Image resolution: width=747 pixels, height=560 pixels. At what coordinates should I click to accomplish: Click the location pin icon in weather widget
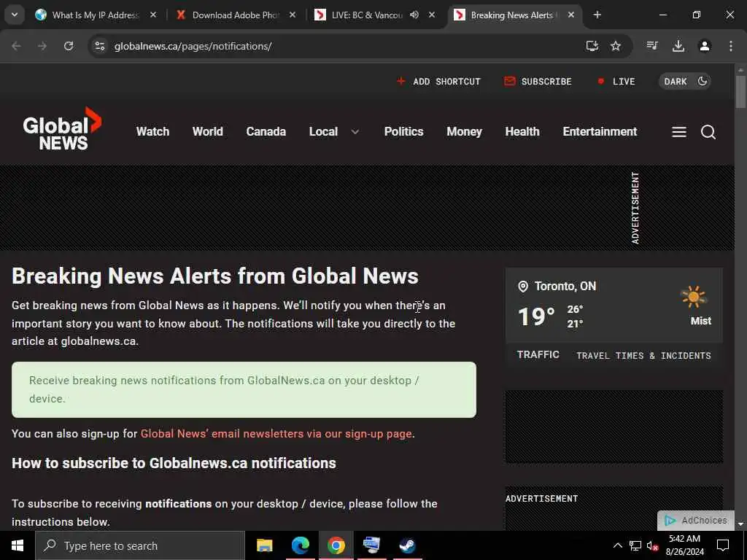tap(522, 287)
